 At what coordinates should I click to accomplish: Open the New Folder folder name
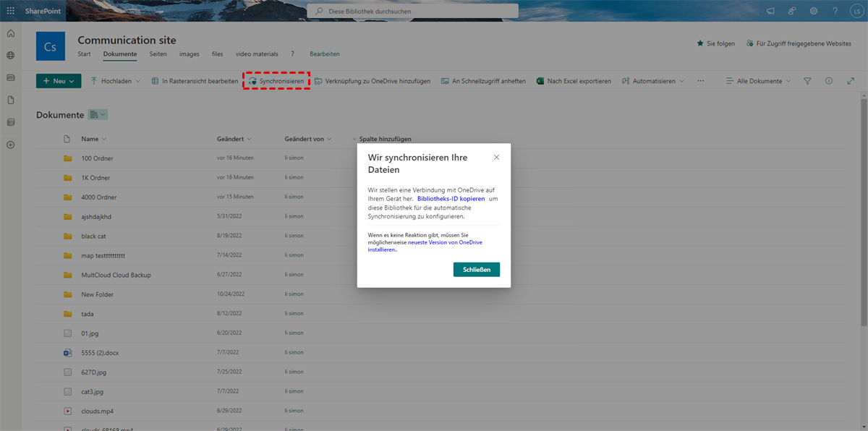(98, 294)
